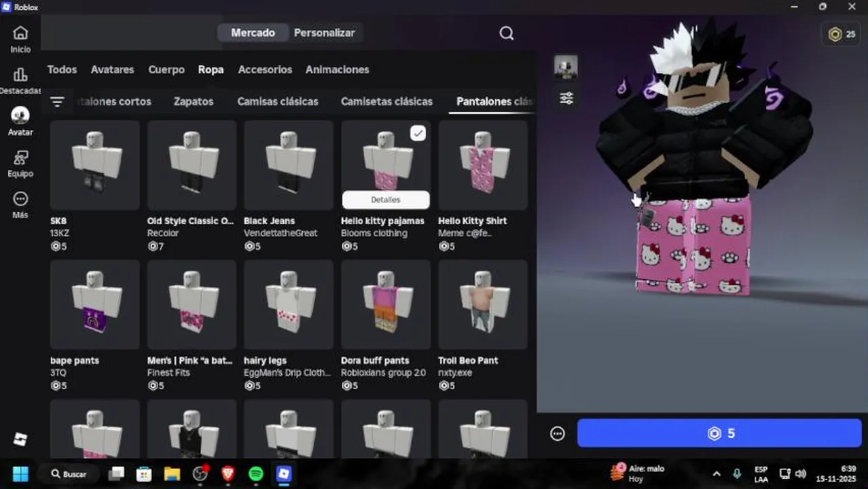Open avatar adjustment sliders icon
The image size is (868, 489).
(566, 98)
